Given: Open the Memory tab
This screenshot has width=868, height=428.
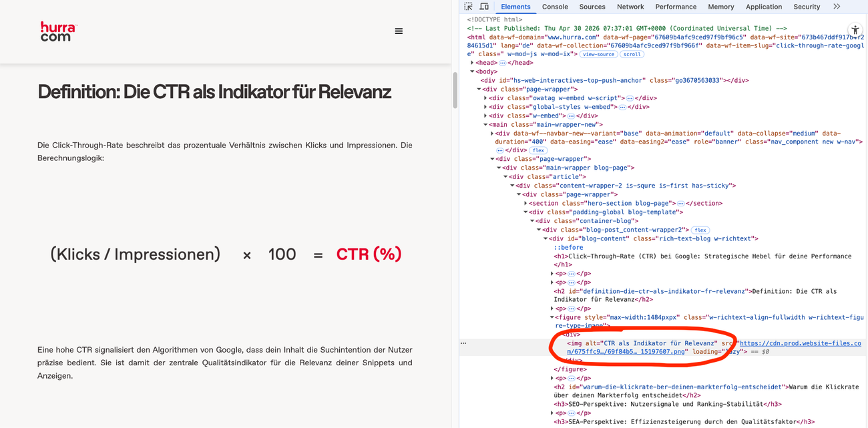Looking at the screenshot, I should [x=721, y=7].
